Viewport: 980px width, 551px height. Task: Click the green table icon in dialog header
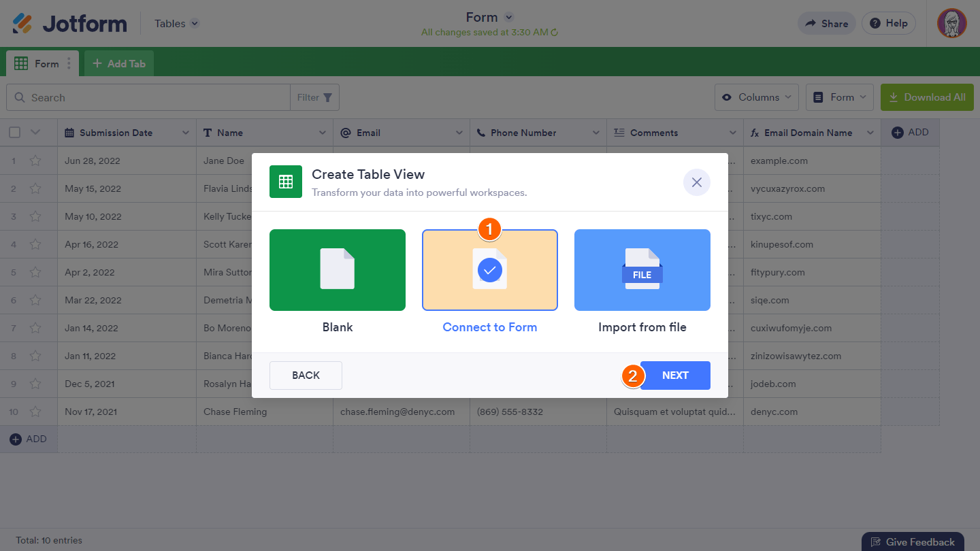click(x=286, y=182)
